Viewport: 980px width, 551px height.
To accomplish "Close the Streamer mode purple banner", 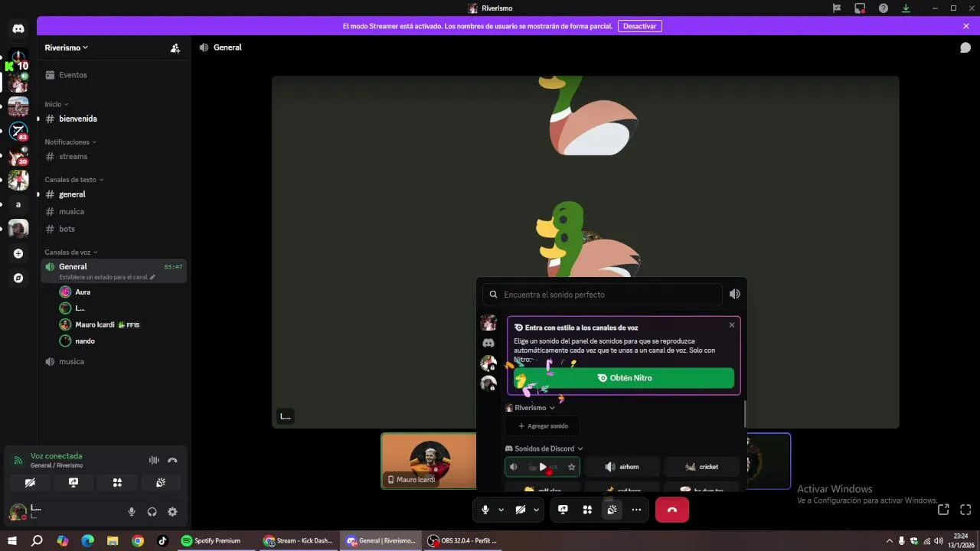I will click(966, 26).
